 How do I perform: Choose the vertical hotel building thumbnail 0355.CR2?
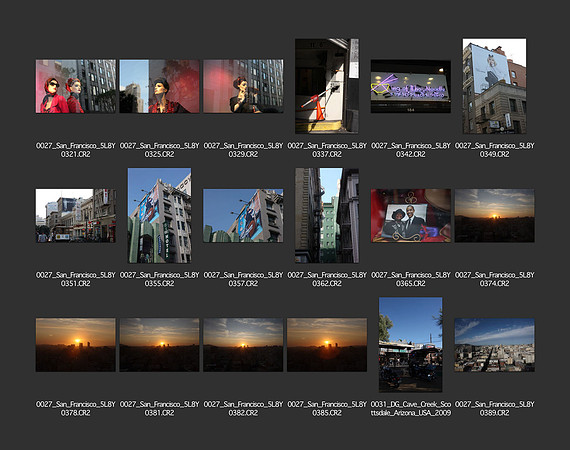159,215
